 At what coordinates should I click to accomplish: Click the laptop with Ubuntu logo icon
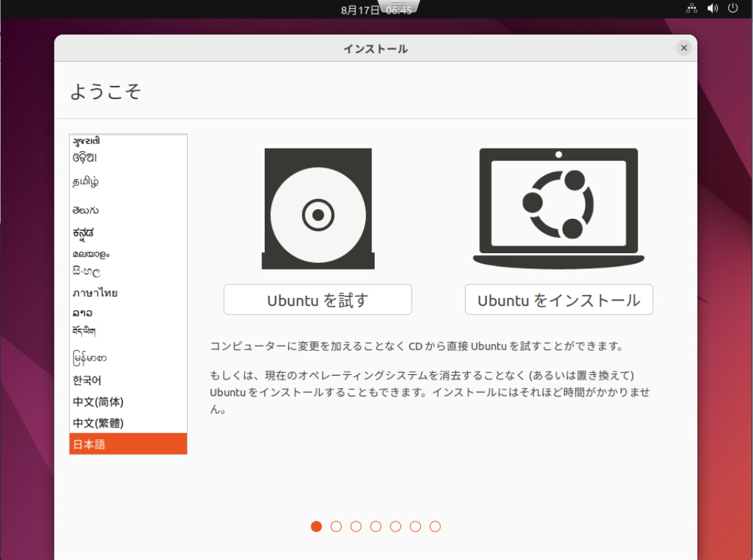point(558,208)
